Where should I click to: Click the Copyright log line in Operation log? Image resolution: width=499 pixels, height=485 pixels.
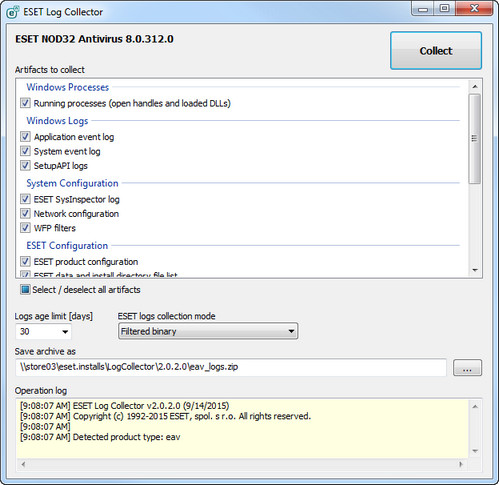[x=165, y=416]
